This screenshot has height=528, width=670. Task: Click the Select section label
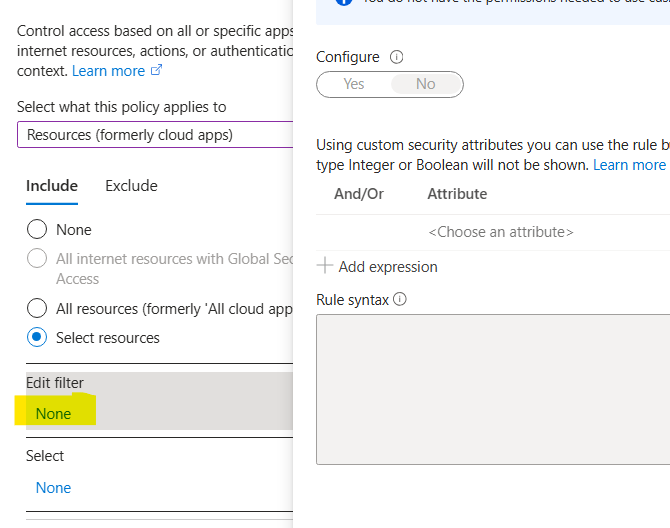coord(45,456)
